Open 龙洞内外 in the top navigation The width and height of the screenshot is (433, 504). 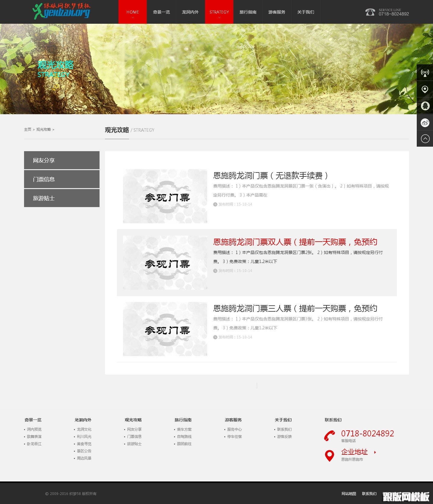pos(190,12)
